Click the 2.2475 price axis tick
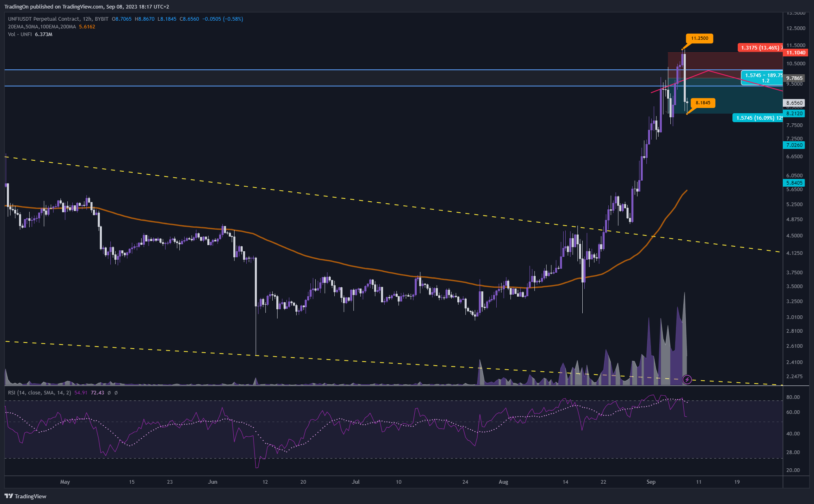Screen dimensions: 814x504 click(x=794, y=376)
